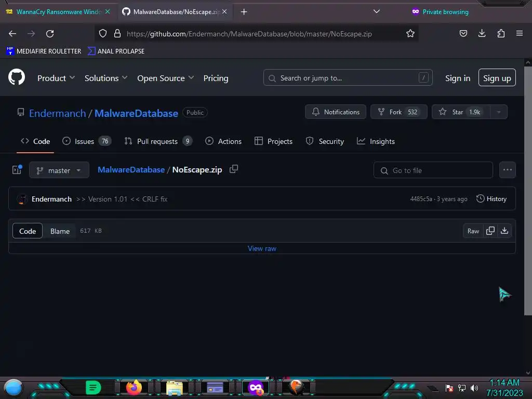
Task: Open MEDIAFIRE ROULETTER bookmark
Action: (x=44, y=51)
